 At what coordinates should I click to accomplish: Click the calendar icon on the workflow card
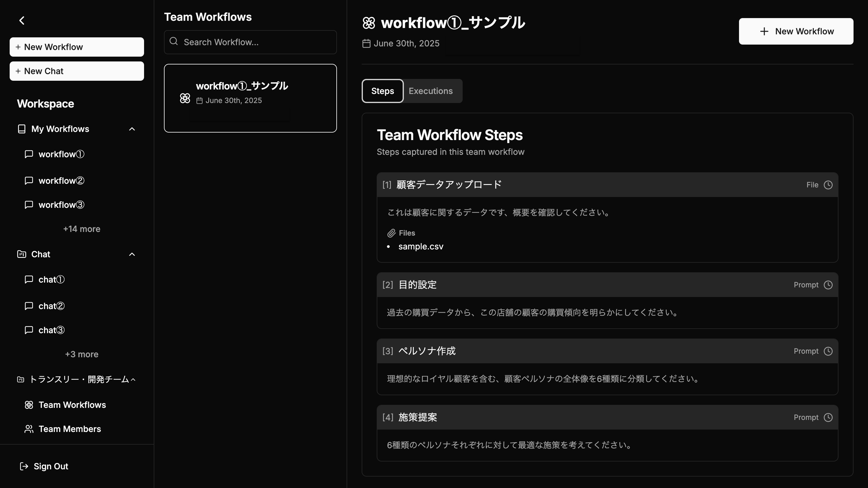pyautogui.click(x=200, y=101)
